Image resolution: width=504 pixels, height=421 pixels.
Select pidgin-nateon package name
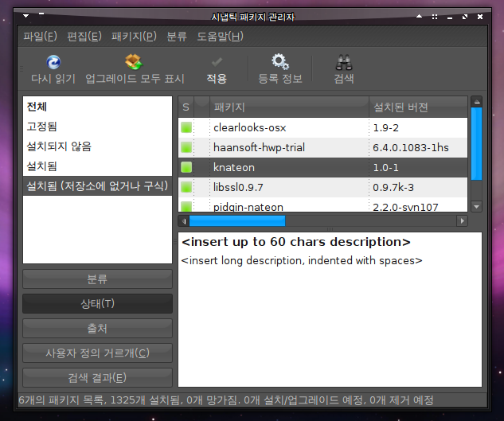coord(248,207)
